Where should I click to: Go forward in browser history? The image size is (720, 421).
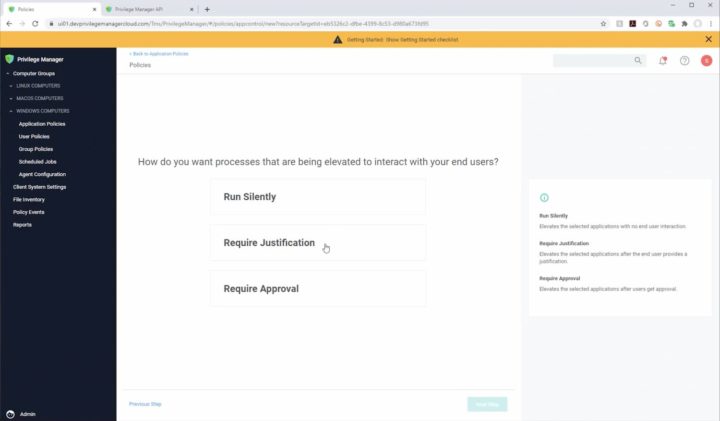(22, 23)
